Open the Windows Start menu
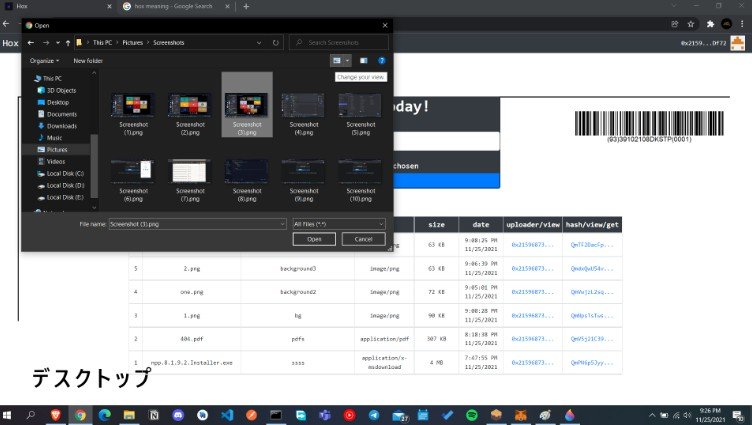Image resolution: width=752 pixels, height=425 pixels. coord(7,415)
